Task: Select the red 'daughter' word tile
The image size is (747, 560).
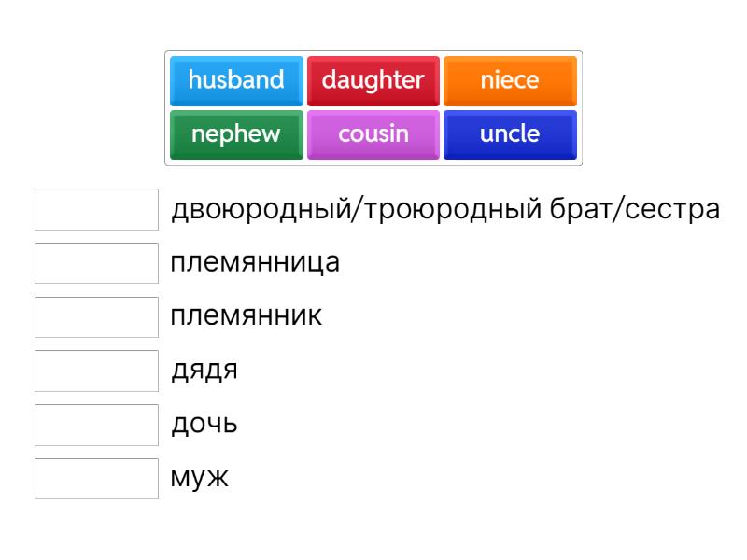Action: [x=373, y=80]
